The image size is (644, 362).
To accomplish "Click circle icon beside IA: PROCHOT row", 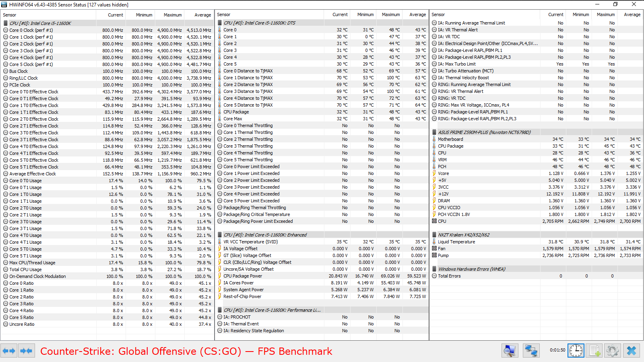I will click(220, 317).
